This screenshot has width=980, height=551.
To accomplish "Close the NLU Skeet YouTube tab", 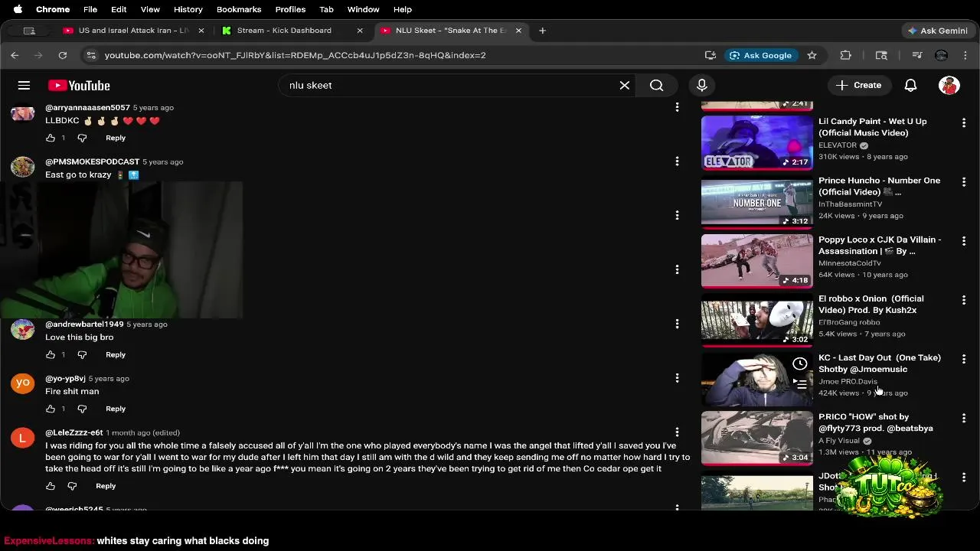I will [x=518, y=31].
